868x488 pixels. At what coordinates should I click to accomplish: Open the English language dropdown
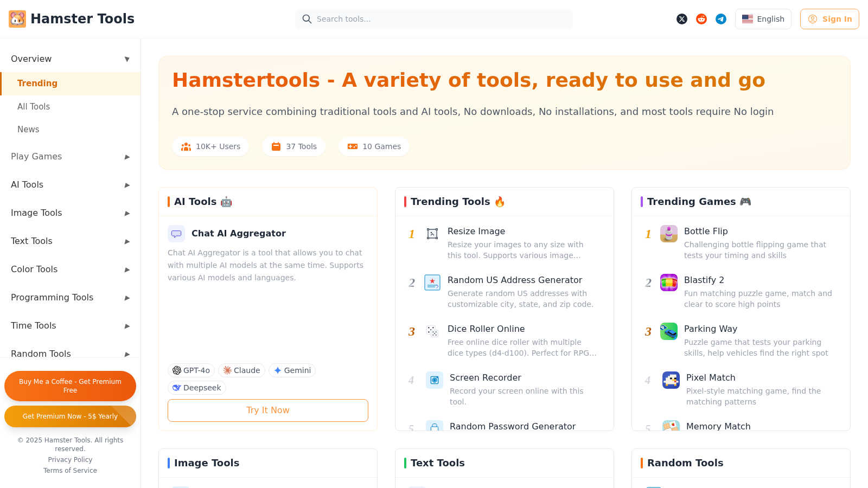763,19
